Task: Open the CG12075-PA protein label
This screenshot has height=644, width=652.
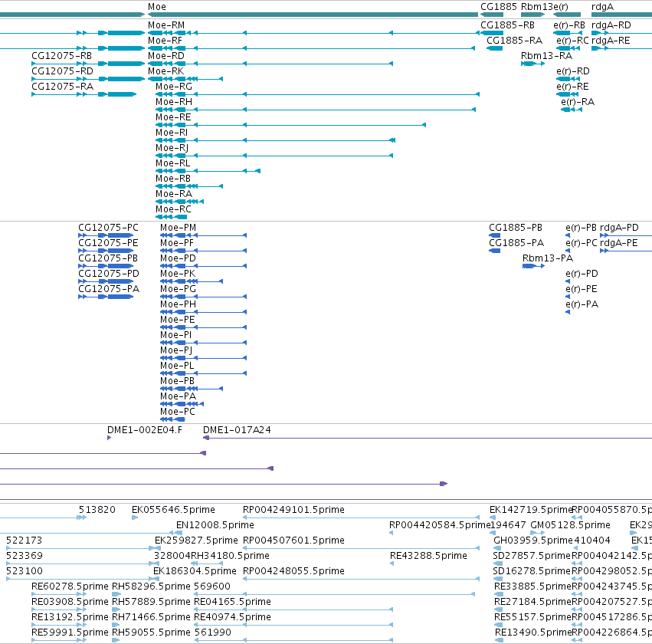Action: coord(109,289)
